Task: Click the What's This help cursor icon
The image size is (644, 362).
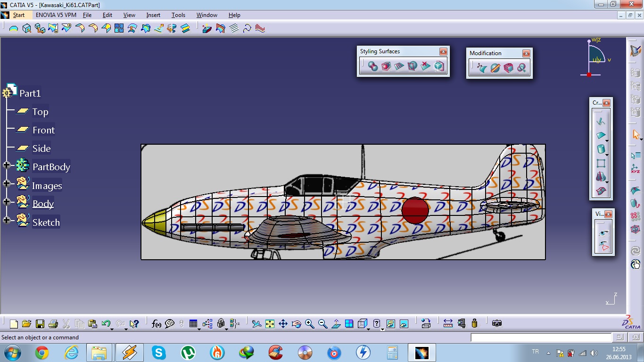Action: click(x=134, y=324)
